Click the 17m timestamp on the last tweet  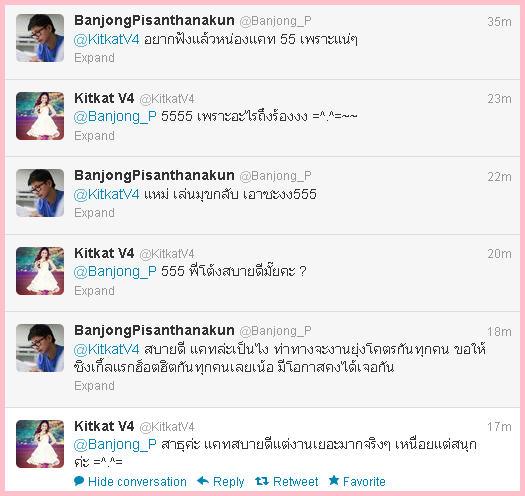(499, 427)
